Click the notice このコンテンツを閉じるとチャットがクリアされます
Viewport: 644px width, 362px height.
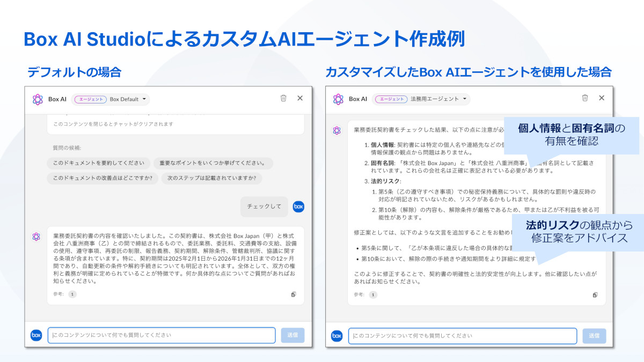113,124
